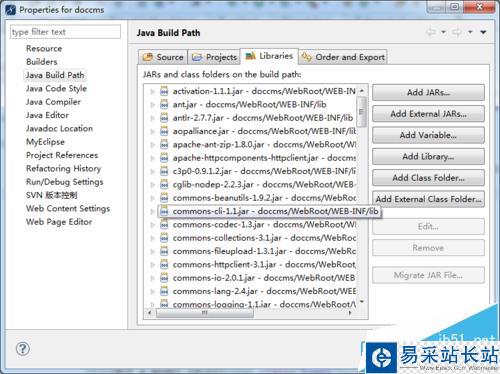Click the commons-fileupload-1.3.1.jar icon
Viewport: 500px width, 374px height.
(x=164, y=251)
